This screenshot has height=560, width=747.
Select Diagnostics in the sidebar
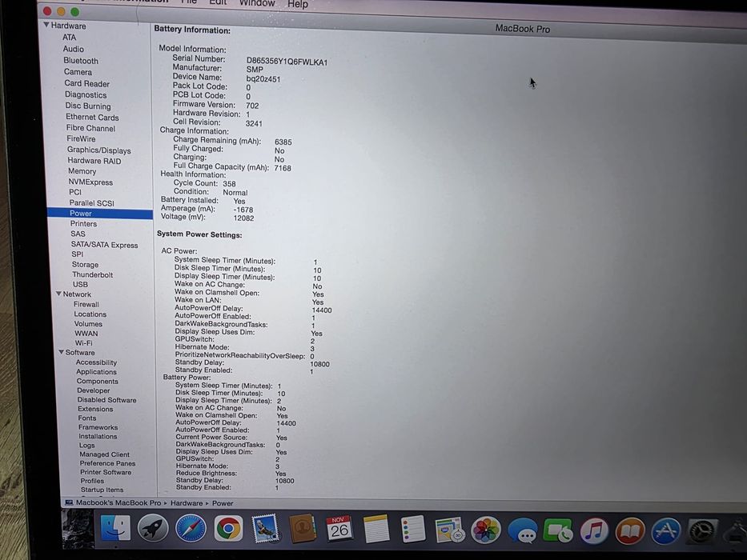86,94
